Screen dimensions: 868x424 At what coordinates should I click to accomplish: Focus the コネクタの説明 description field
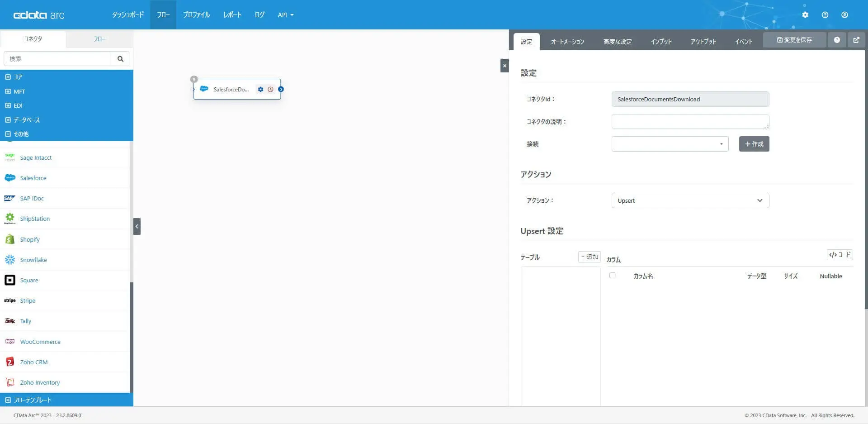point(690,121)
